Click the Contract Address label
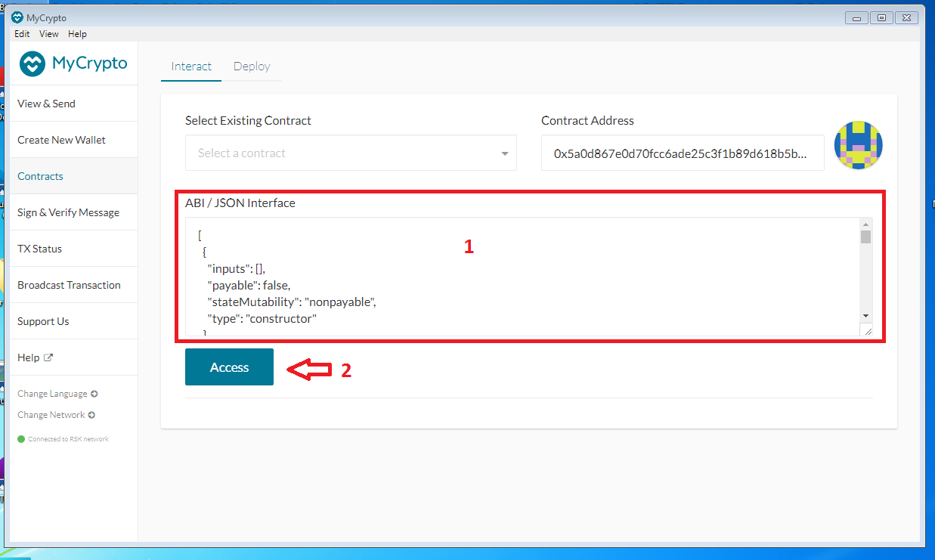 click(587, 121)
